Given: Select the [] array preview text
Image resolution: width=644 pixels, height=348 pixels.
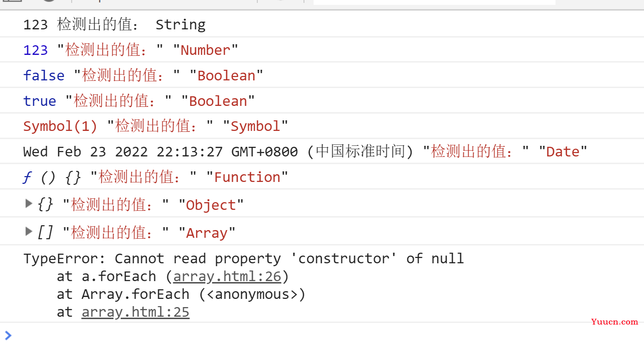Looking at the screenshot, I should tap(45, 232).
